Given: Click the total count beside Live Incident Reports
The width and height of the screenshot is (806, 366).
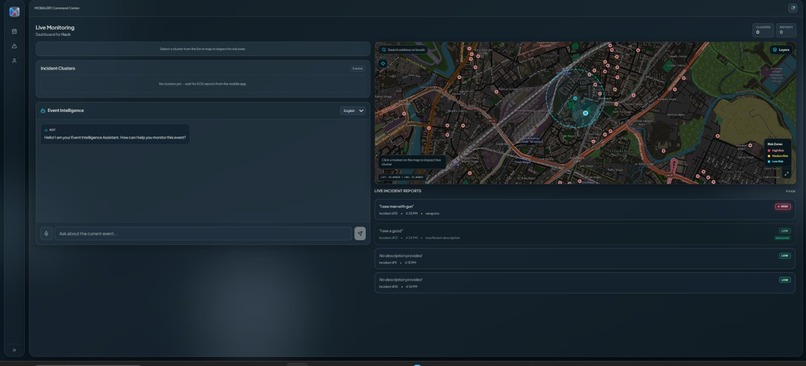Looking at the screenshot, I should (790, 191).
